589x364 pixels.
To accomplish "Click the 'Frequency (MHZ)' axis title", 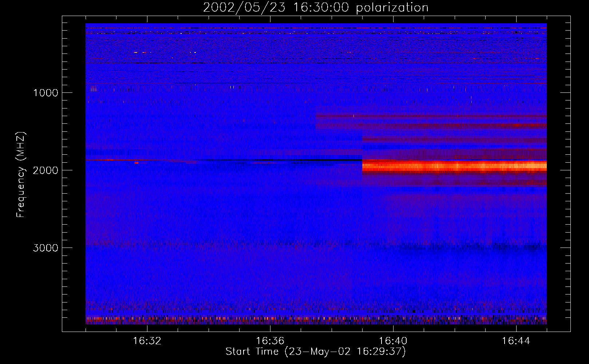I will pyautogui.click(x=21, y=174).
